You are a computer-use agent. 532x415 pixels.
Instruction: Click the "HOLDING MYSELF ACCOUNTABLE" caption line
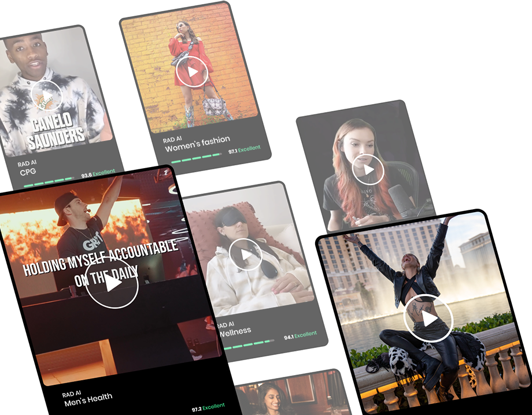point(101,257)
